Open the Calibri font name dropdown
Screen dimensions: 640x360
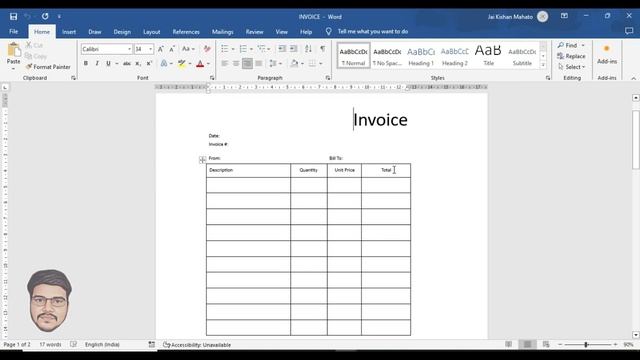(x=129, y=49)
